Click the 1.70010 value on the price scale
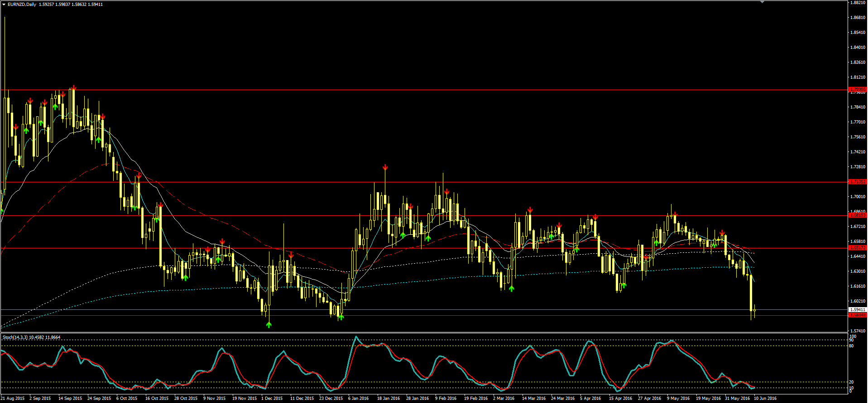This screenshot has width=868, height=403. pyautogui.click(x=858, y=197)
